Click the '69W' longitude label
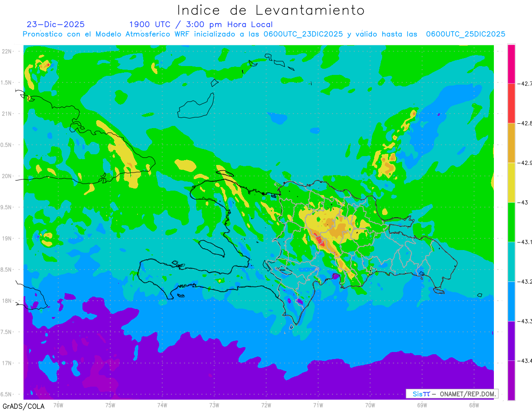This screenshot has height=411, width=532. click(x=422, y=405)
